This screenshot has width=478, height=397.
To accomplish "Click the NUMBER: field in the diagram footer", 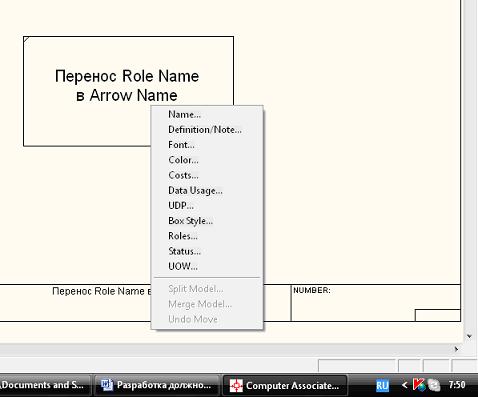I will 376,303.
